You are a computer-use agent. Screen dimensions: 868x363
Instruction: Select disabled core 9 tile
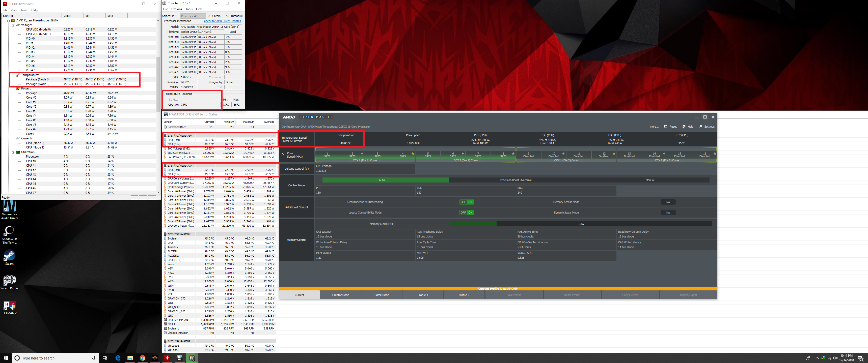pyautogui.click(x=528, y=155)
